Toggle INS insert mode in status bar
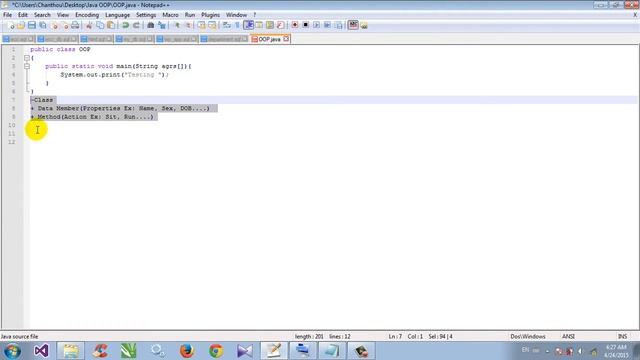Viewport: 640px width, 360px height. point(622,337)
